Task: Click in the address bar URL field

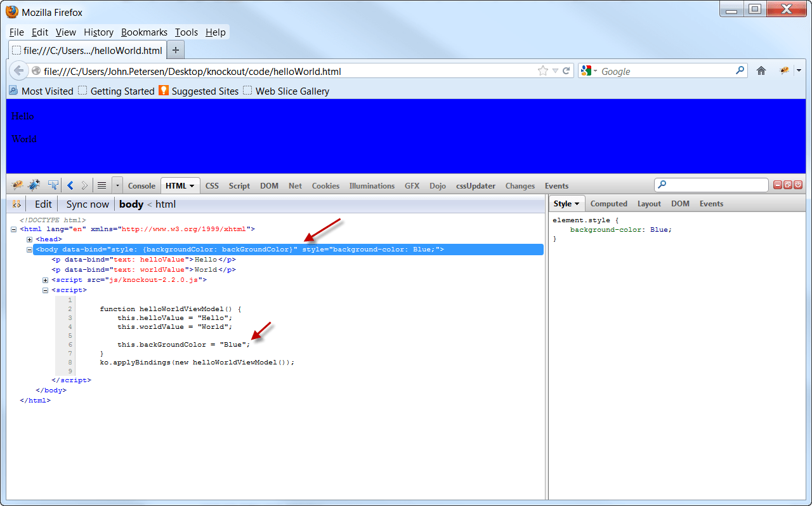Action: tap(254, 71)
